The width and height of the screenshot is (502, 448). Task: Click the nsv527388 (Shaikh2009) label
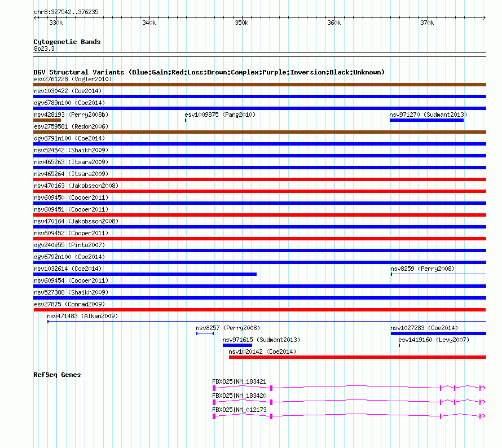click(x=71, y=292)
